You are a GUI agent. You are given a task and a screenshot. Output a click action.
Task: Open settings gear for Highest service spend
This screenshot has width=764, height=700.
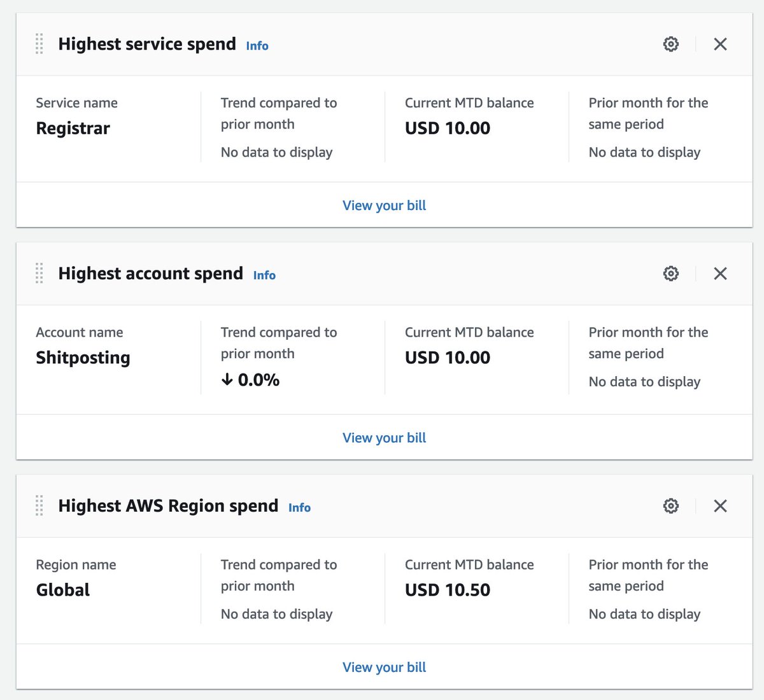pos(671,44)
